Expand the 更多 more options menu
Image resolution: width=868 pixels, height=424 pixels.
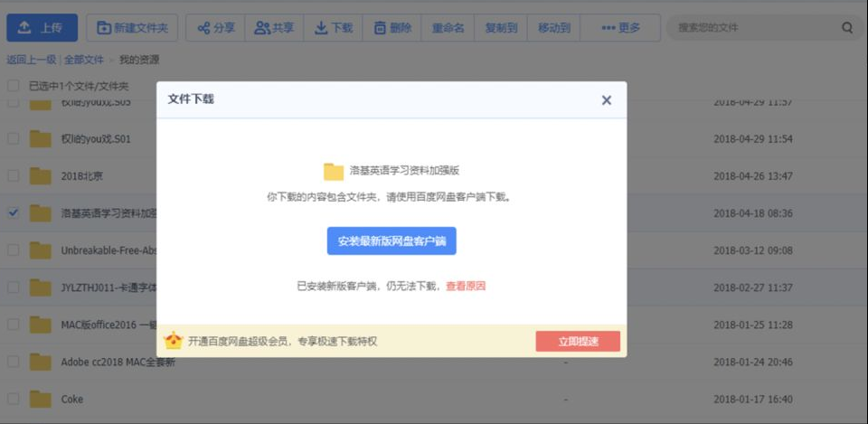pos(620,28)
